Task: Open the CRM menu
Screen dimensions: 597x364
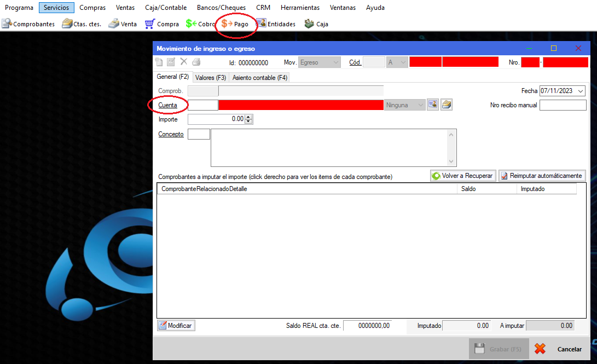Action: [x=263, y=8]
